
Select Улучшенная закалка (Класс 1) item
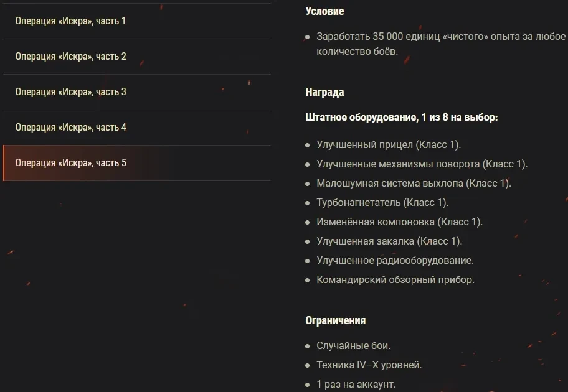tap(389, 241)
